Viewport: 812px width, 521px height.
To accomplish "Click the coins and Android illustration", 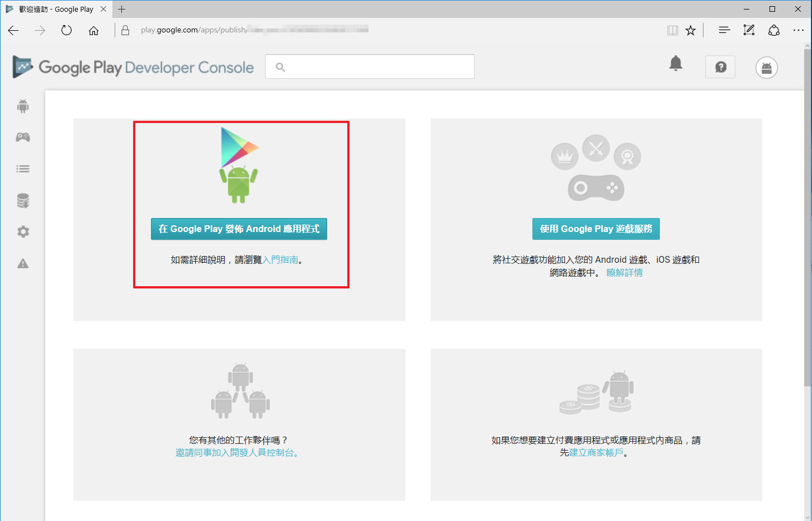I will [596, 392].
